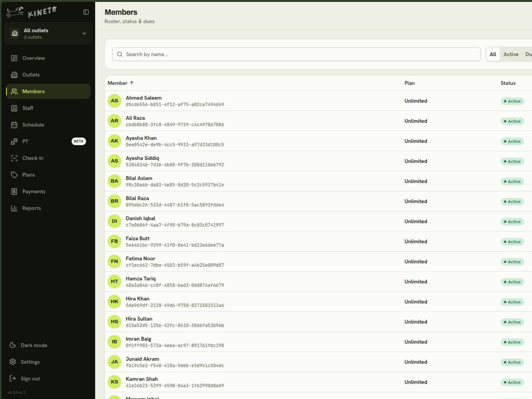The height and width of the screenshot is (399, 532).
Task: Click Danish Iqbal's member ID text
Action: point(175,225)
